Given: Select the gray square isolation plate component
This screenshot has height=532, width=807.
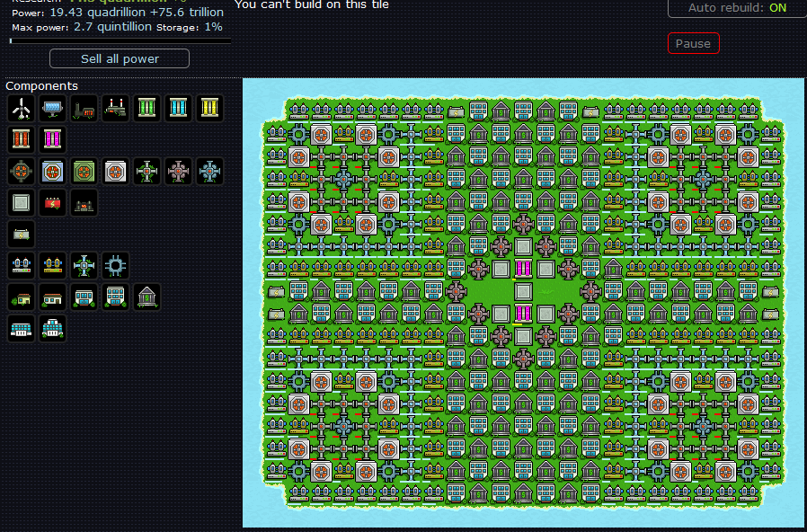Looking at the screenshot, I should point(21,203).
